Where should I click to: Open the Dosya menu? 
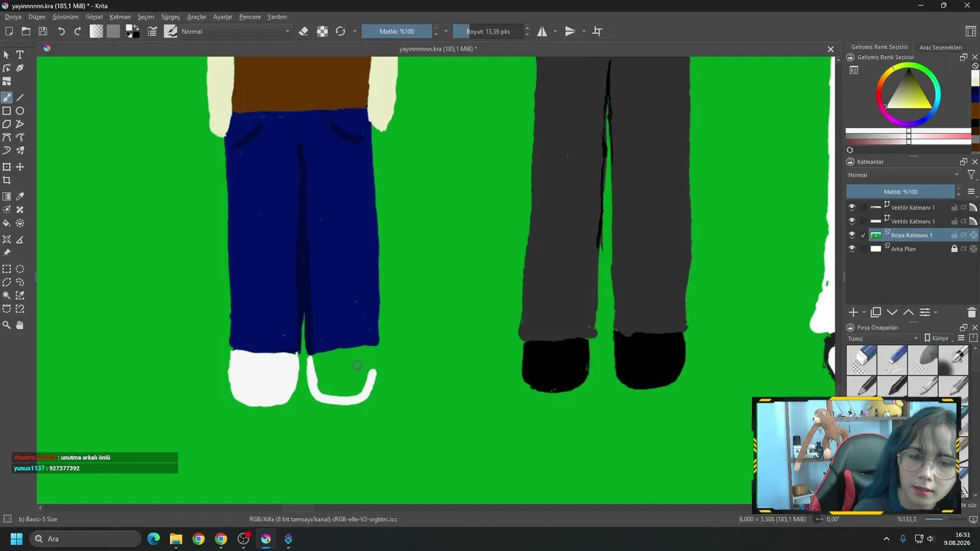pos(14,17)
